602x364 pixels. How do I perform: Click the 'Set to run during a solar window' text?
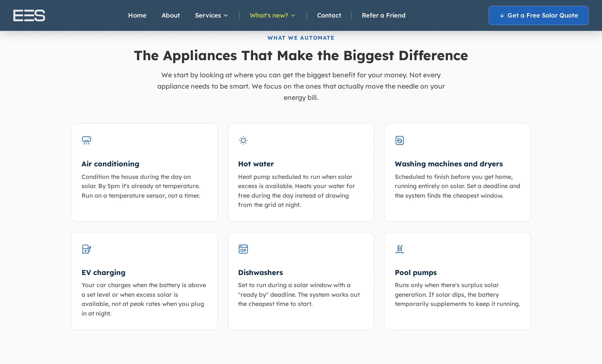click(x=299, y=294)
